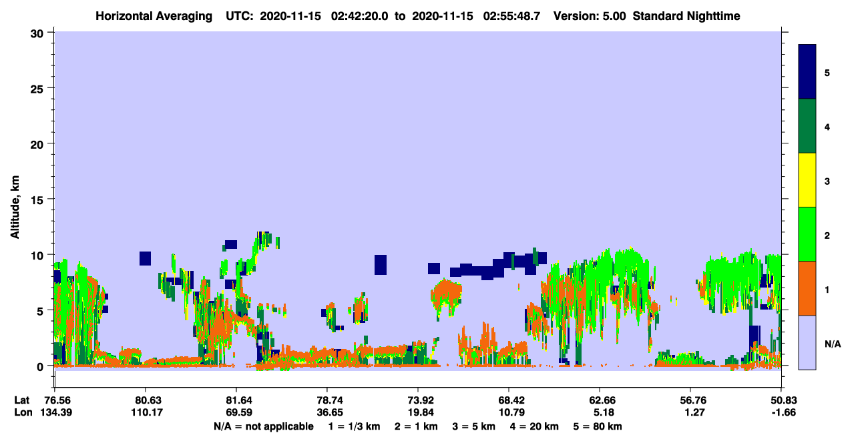
Task: Click the '3 = 5 km' legend note
Action: coord(473,426)
